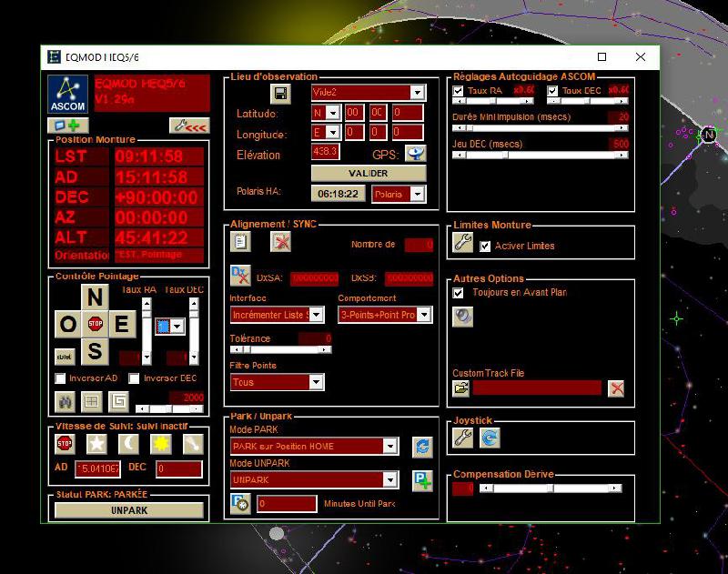
Task: Click the Elévation input field
Action: (325, 151)
